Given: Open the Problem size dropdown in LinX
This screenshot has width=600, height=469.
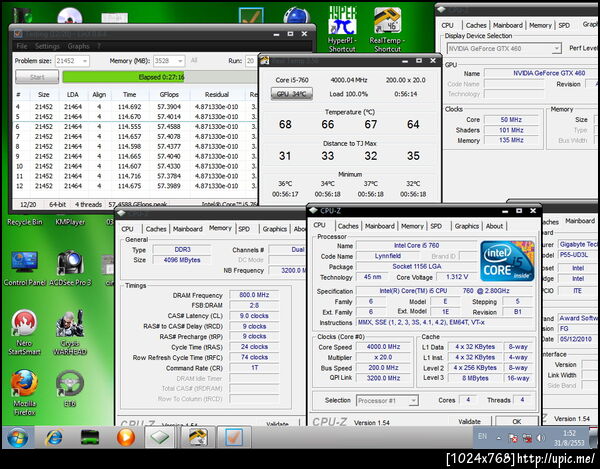Looking at the screenshot, I should tap(72, 61).
